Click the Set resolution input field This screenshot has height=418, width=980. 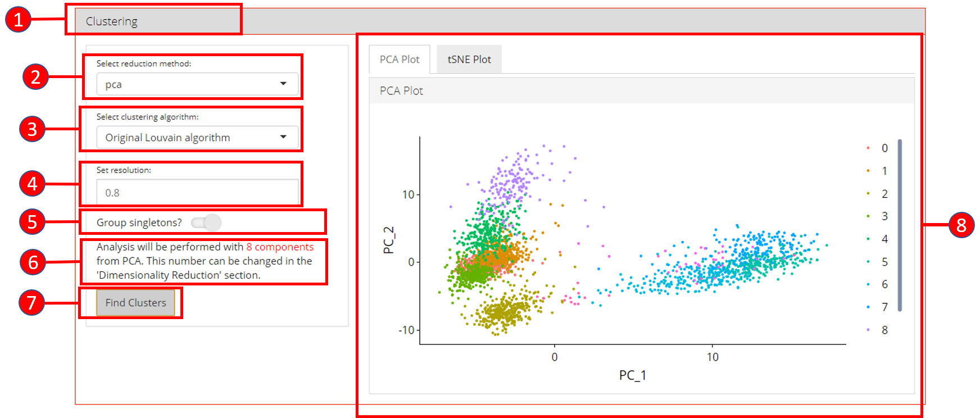point(197,193)
